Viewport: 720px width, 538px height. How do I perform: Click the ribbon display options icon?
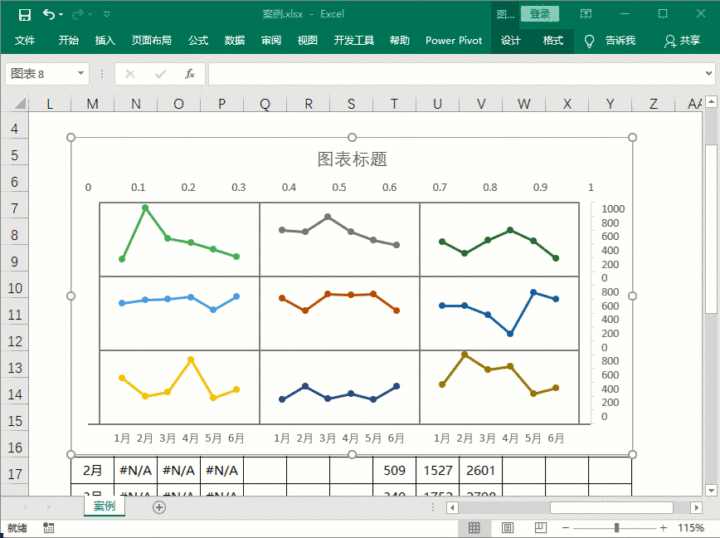(x=585, y=14)
